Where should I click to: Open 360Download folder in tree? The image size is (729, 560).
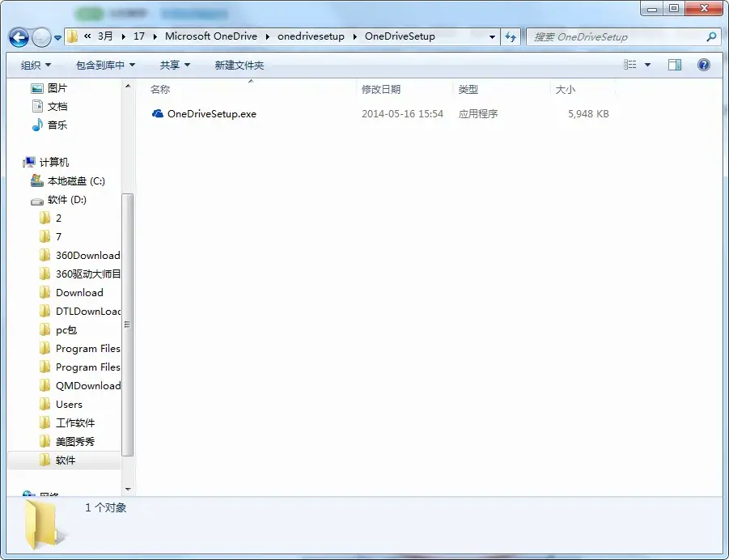[x=88, y=256]
